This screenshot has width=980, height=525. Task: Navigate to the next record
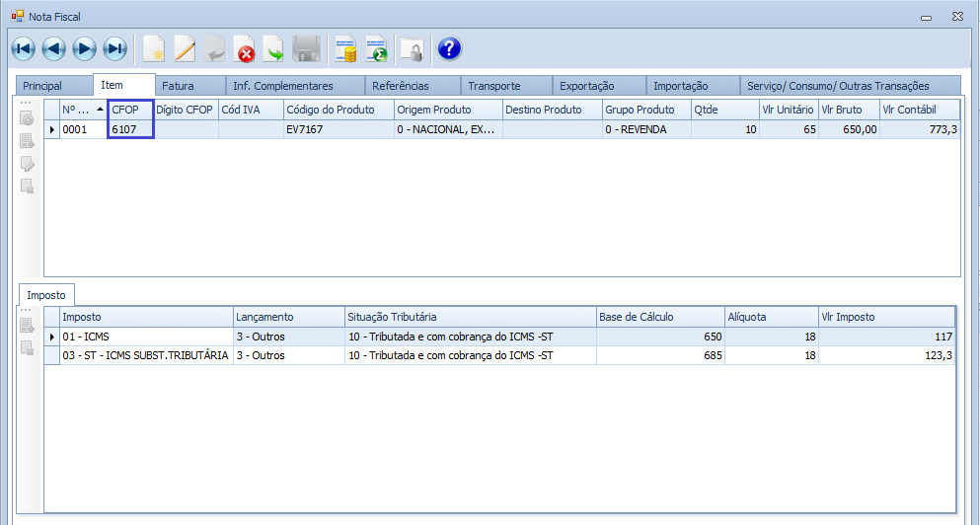[x=84, y=48]
